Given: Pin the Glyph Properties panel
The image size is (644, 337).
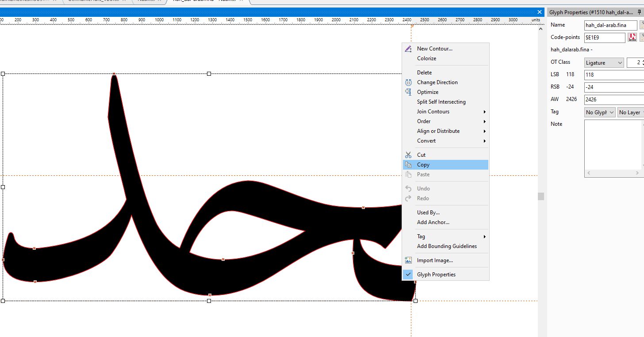Looking at the screenshot, I should (638, 12).
